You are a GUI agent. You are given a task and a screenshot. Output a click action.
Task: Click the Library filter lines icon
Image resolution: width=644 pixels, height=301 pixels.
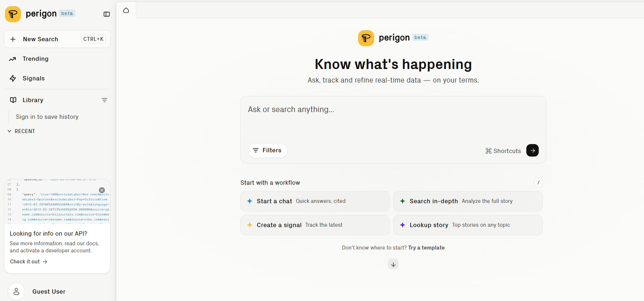(105, 100)
